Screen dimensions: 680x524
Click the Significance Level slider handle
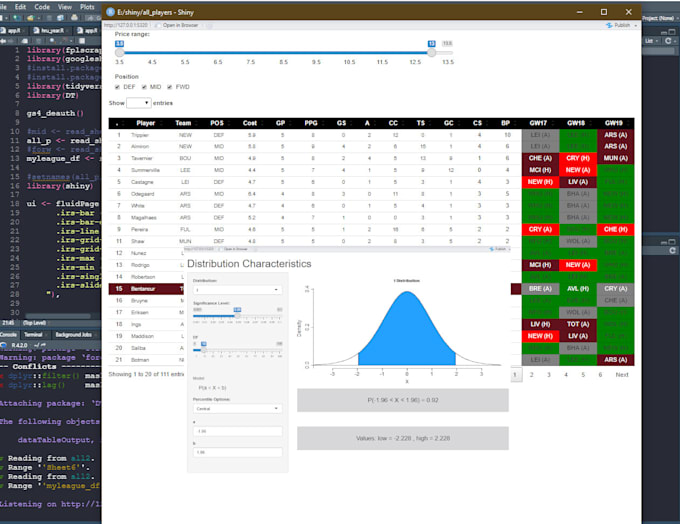pos(237,316)
